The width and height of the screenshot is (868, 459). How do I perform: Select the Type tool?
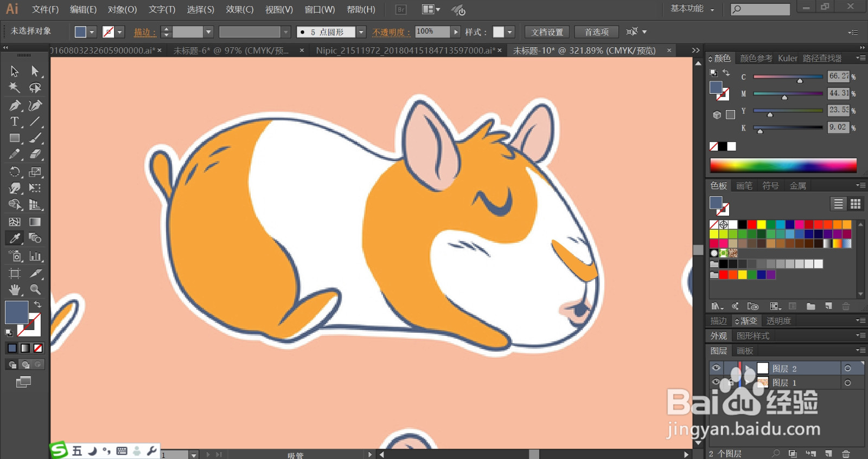(15, 121)
